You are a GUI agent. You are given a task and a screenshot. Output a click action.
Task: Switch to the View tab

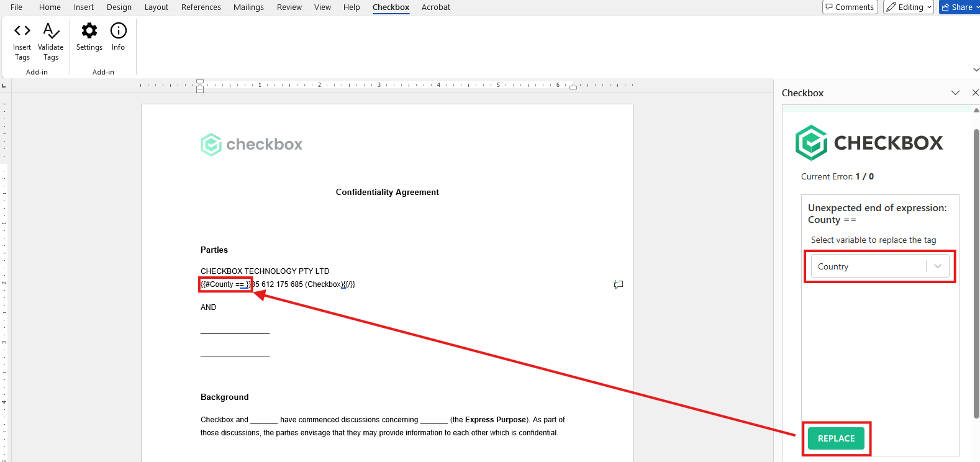[x=322, y=7]
